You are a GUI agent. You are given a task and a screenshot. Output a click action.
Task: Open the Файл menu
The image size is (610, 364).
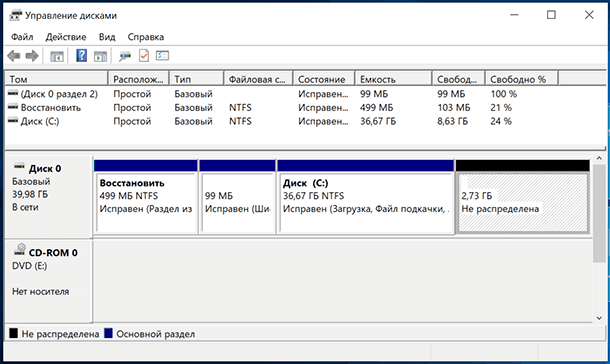click(x=22, y=37)
